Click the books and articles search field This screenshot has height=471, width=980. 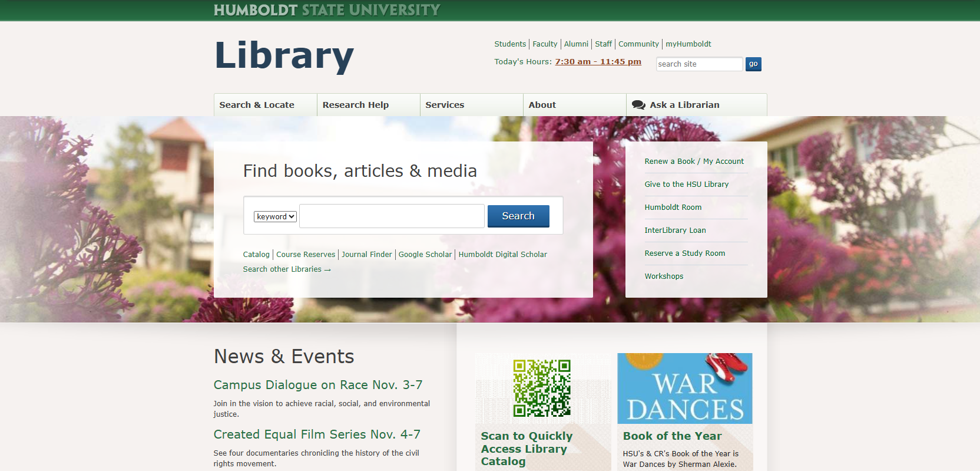coord(392,216)
